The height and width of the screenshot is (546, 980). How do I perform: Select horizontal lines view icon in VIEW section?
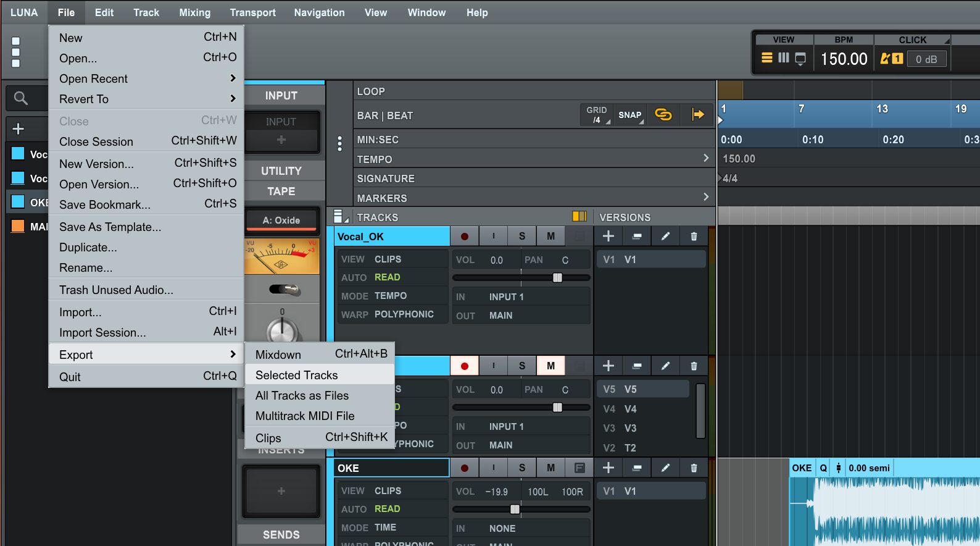tap(767, 58)
